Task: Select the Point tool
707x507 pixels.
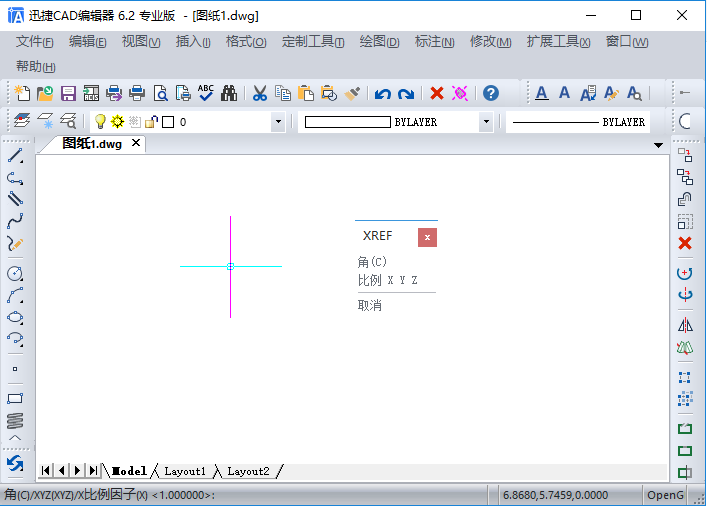Action: click(x=15, y=369)
